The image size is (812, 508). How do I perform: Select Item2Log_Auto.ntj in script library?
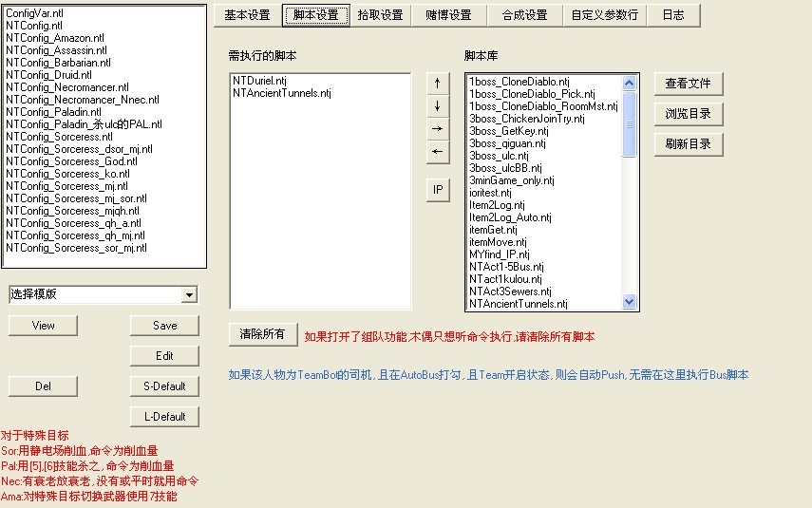click(510, 217)
